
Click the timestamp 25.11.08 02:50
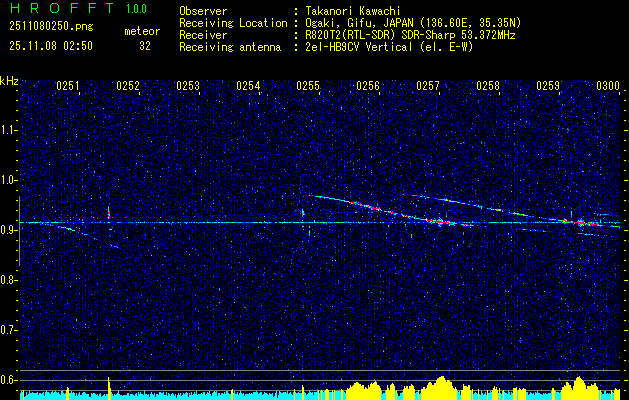pos(51,46)
